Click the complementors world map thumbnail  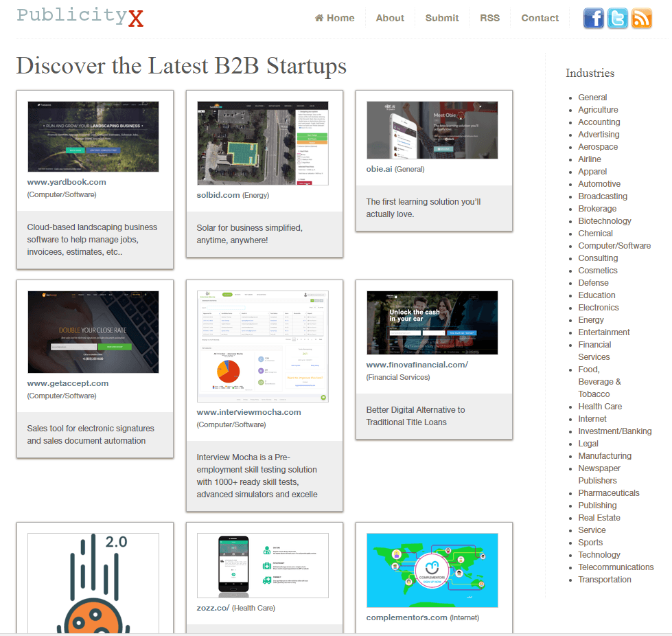(x=432, y=570)
